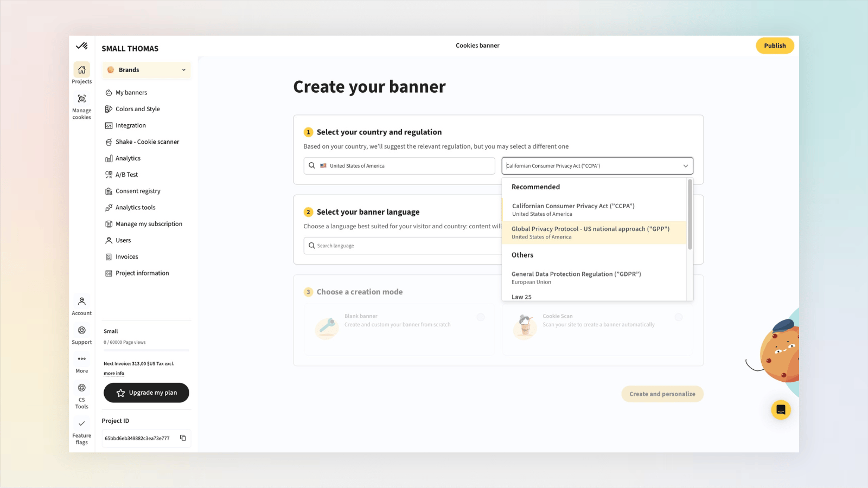Click the Project ID value text
This screenshot has height=488, width=868.
point(137,438)
